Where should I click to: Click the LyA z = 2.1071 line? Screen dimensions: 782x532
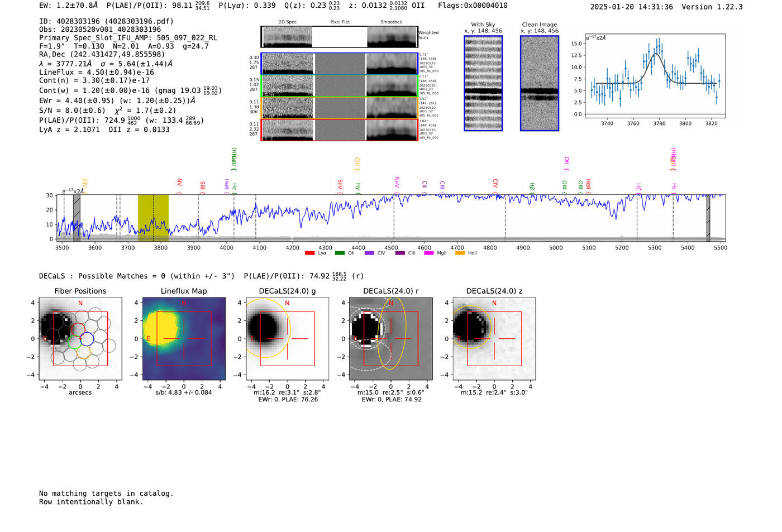(x=70, y=130)
